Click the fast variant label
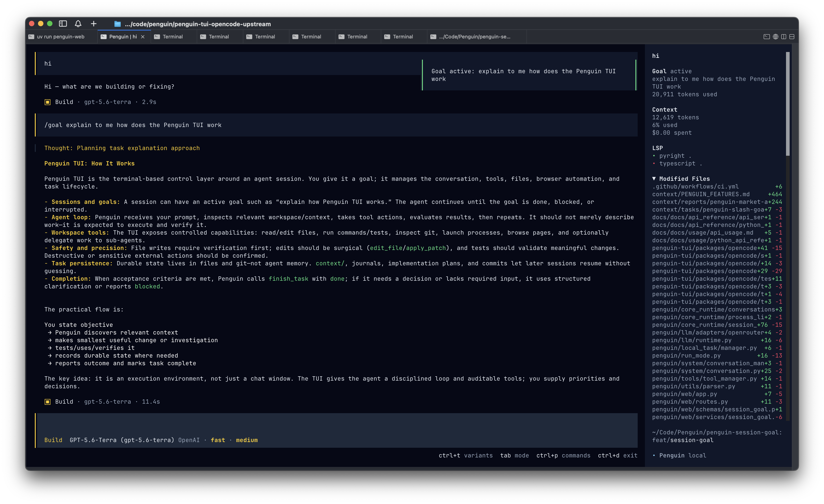The height and width of the screenshot is (504, 824). [x=218, y=440]
